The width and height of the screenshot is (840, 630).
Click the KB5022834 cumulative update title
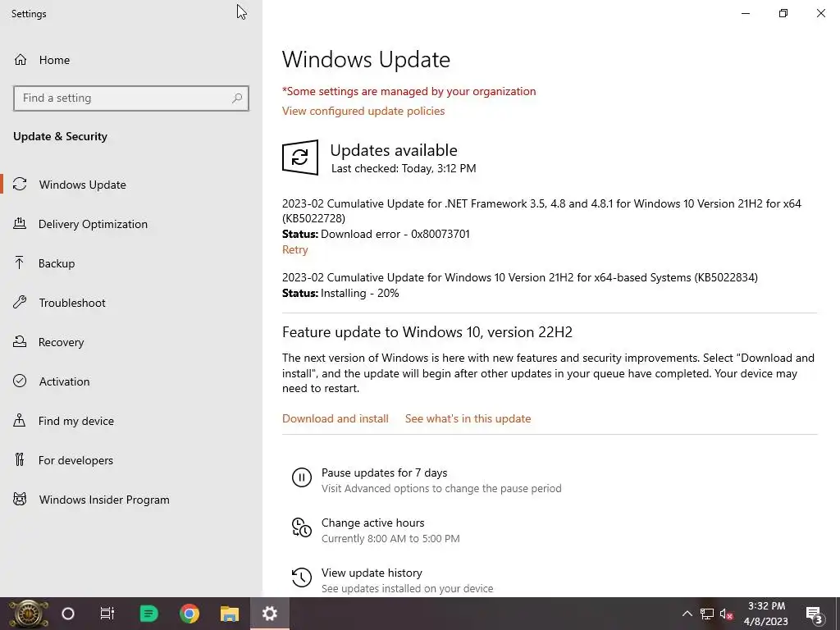coord(519,277)
